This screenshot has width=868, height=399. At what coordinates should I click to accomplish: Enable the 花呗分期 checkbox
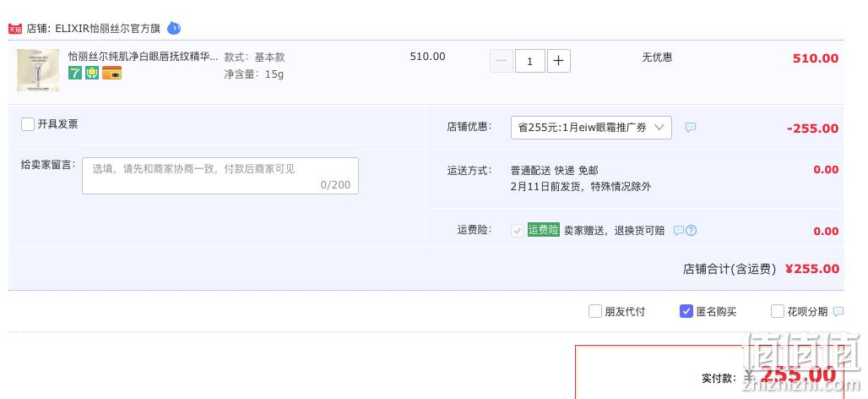[777, 311]
